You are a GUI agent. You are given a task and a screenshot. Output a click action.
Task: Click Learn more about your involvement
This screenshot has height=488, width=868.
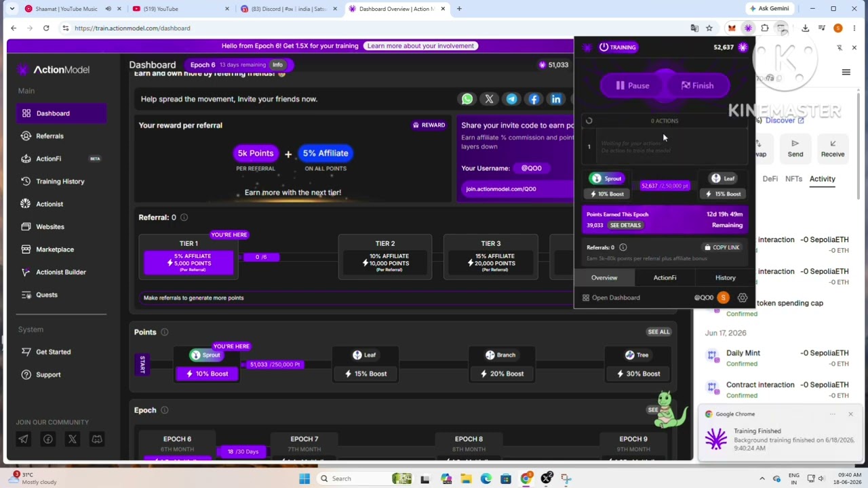click(420, 45)
